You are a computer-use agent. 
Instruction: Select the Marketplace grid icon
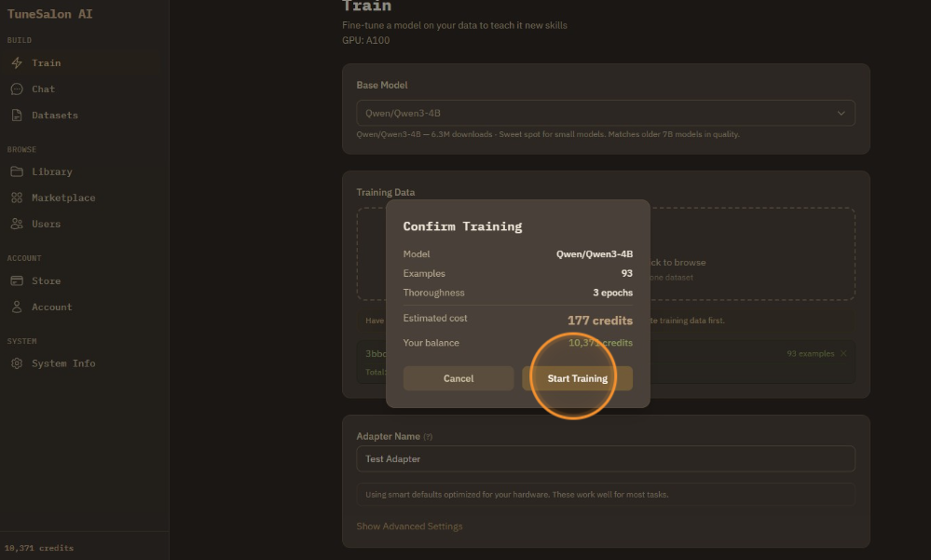pos(19,198)
